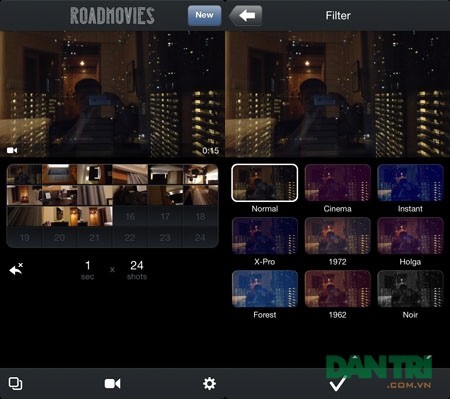
Task: Tap the 1 sec duration value
Action: click(x=87, y=270)
